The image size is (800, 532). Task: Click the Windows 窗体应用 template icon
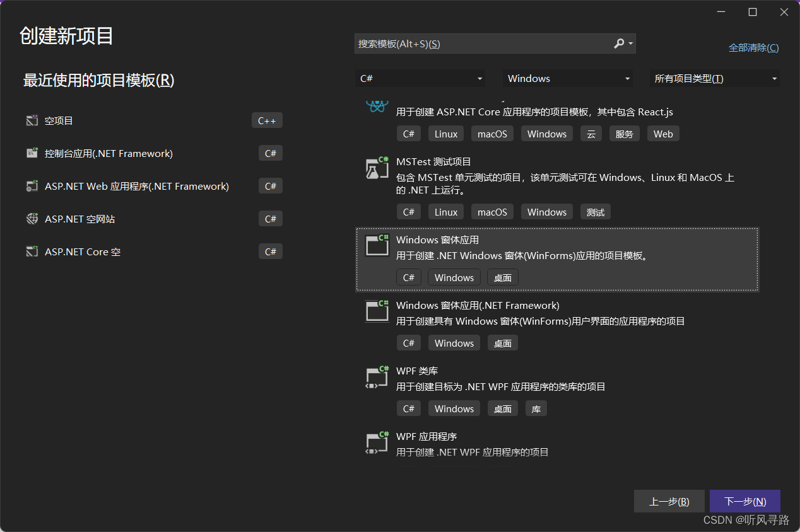[377, 246]
